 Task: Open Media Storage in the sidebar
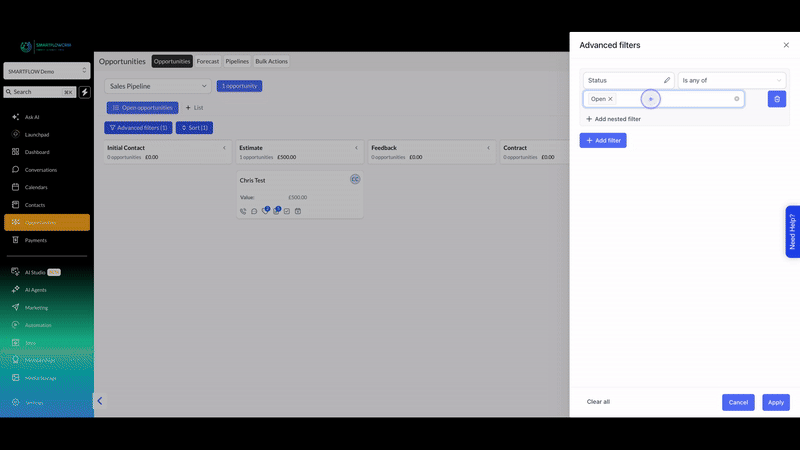(x=40, y=378)
